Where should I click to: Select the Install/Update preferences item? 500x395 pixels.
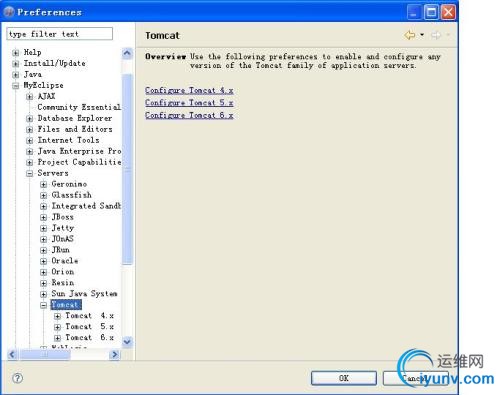pyautogui.click(x=54, y=63)
